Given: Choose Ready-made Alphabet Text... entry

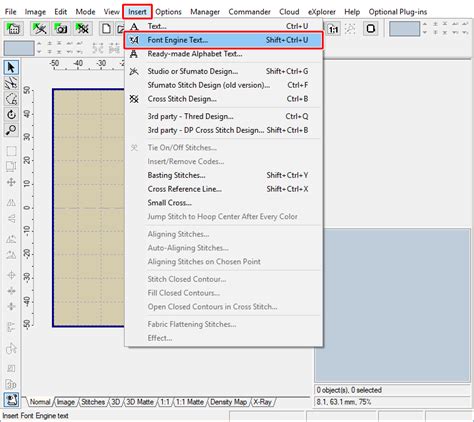Looking at the screenshot, I should coord(223,54).
